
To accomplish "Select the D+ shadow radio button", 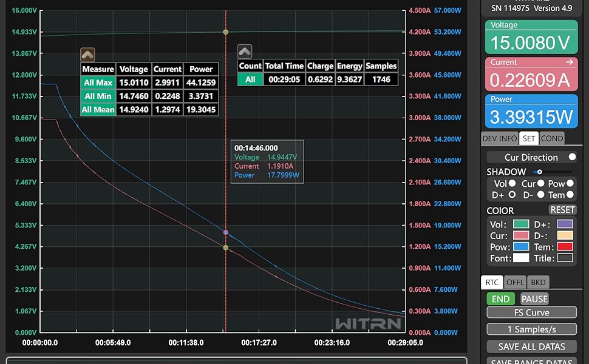I will (512, 195).
